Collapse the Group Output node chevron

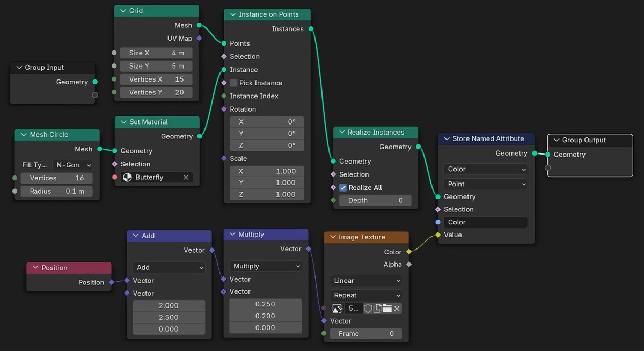556,140
